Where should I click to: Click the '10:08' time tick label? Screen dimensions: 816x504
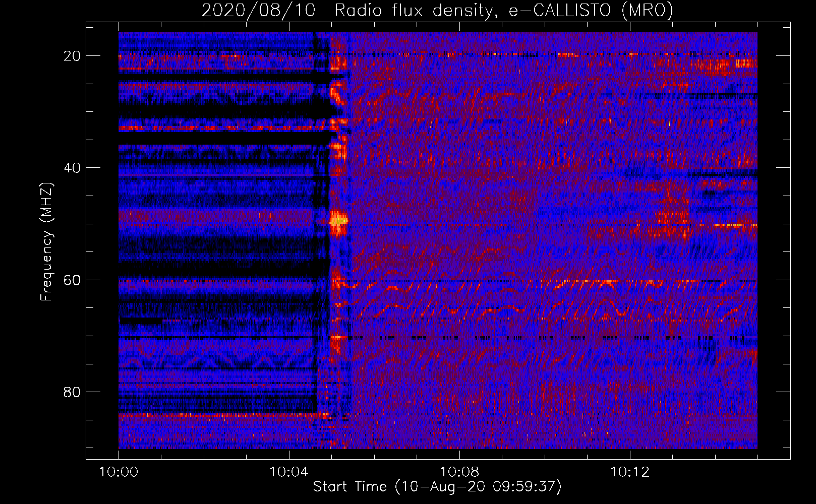459,472
